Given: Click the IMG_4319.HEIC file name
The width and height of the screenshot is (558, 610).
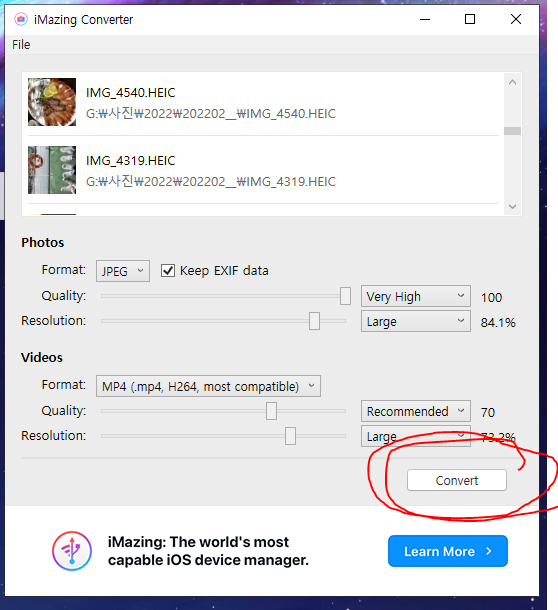Looking at the screenshot, I should (x=130, y=161).
